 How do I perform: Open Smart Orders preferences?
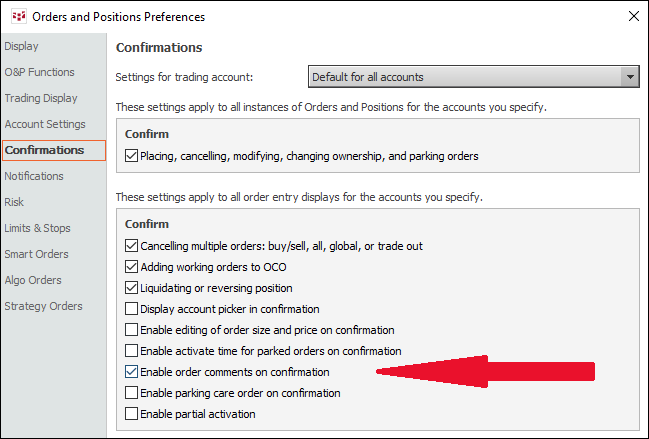pyautogui.click(x=37, y=254)
